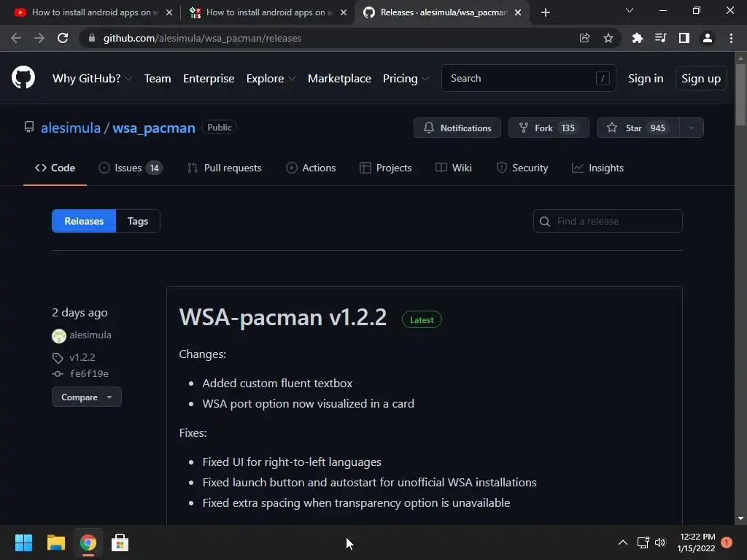Viewport: 747px width, 560px height.
Task: Click the notification badge in taskbar
Action: 727,542
